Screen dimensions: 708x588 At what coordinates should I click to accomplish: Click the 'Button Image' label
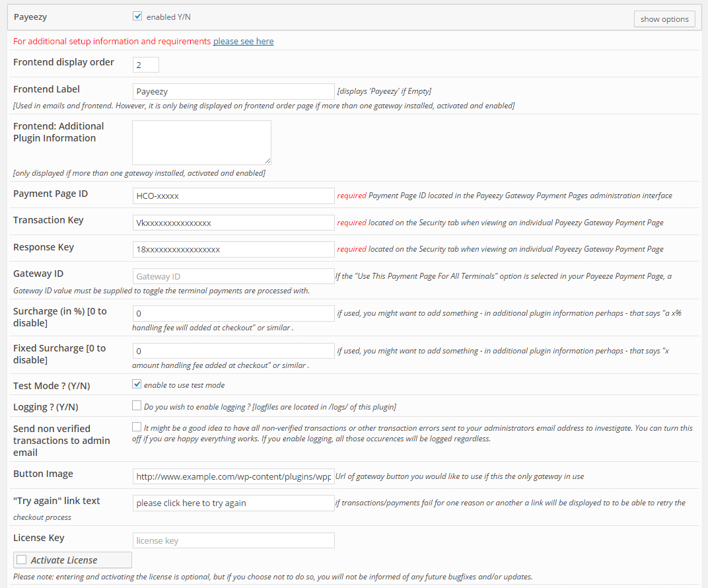tap(43, 474)
